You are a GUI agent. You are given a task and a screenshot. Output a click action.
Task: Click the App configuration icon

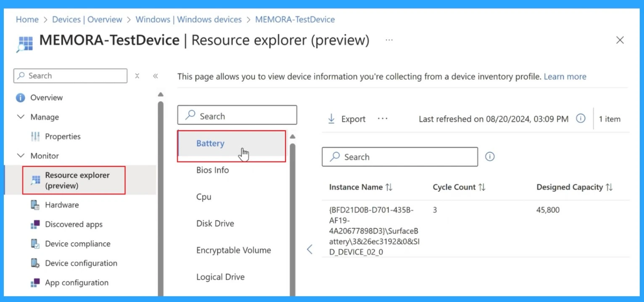coord(35,283)
